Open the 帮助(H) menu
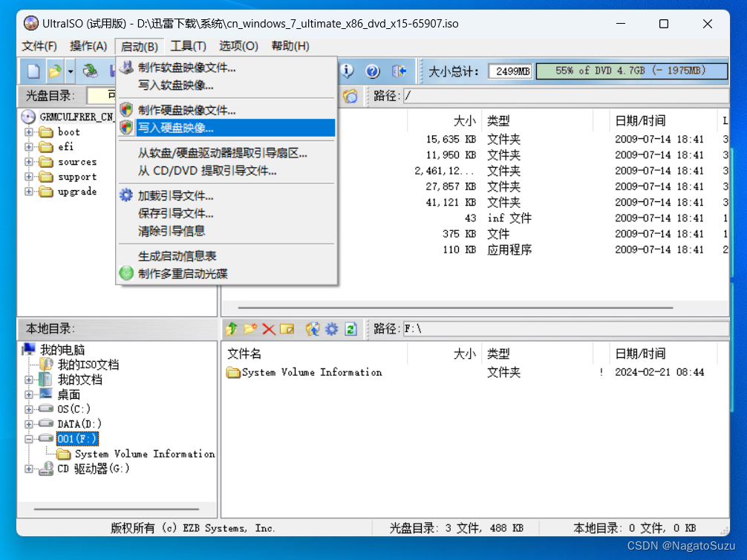The height and width of the screenshot is (560, 747). [x=290, y=46]
